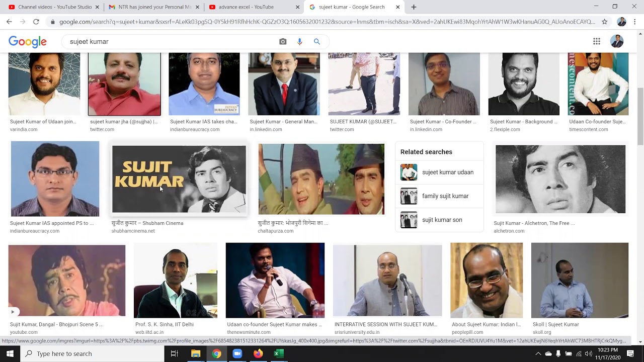This screenshot has width=644, height=362.
Task: Open the Chrome profile avatar in toolbar
Action: point(621,22)
